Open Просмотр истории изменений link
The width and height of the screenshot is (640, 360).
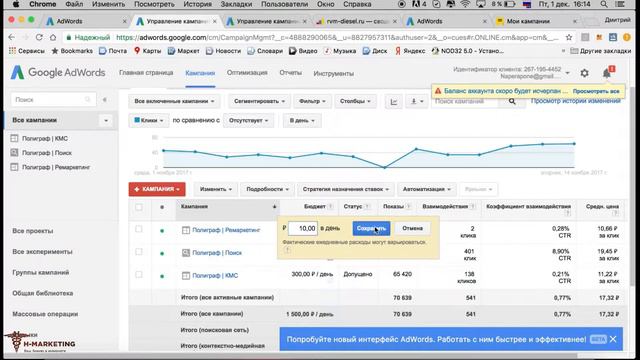tap(576, 101)
